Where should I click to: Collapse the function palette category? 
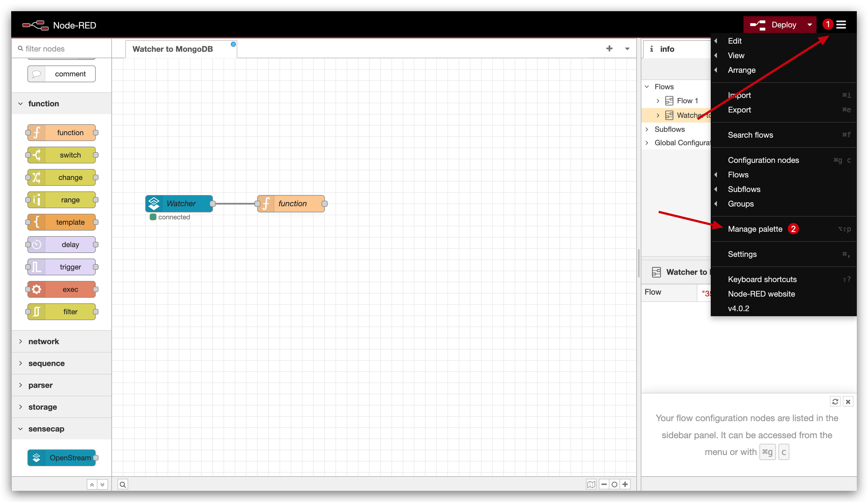(61, 103)
